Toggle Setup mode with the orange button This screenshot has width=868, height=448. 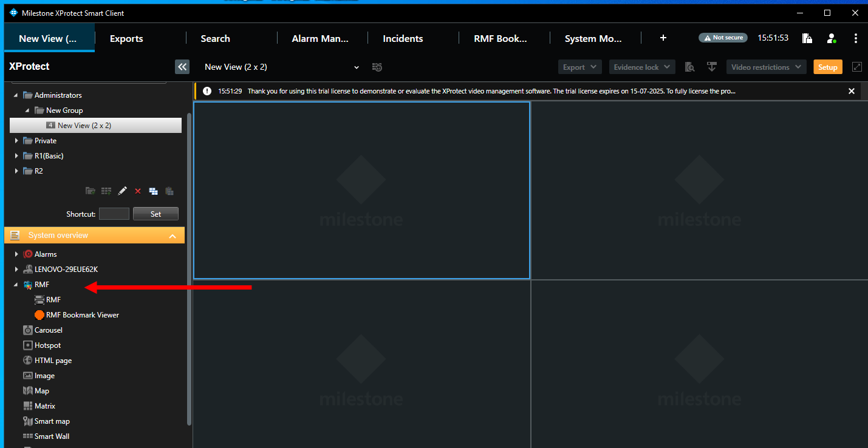(x=827, y=67)
